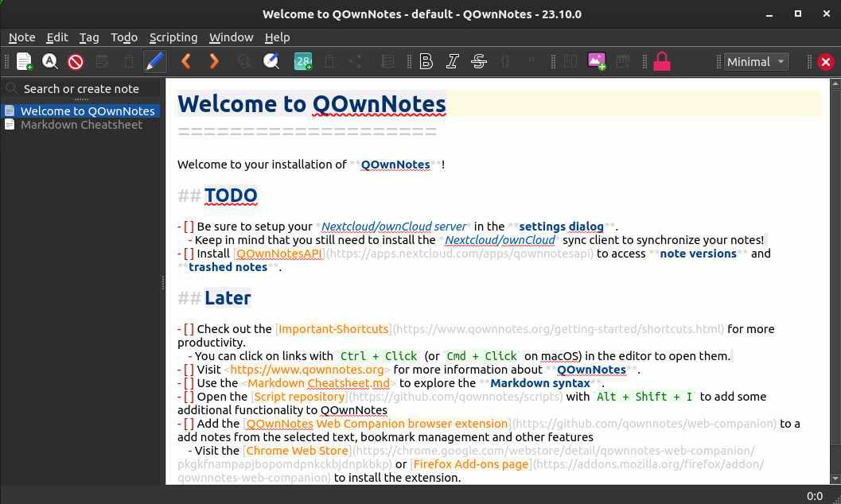The image size is (841, 504).
Task: Click checkbox before 'Add the QOwnNotes Web Companion'
Action: 189,424
